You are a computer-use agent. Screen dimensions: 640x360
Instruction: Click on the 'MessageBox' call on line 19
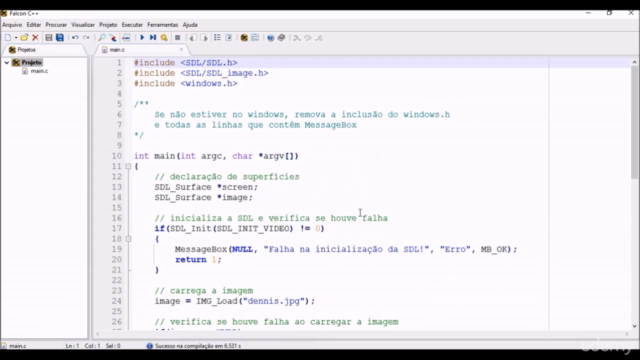point(201,249)
